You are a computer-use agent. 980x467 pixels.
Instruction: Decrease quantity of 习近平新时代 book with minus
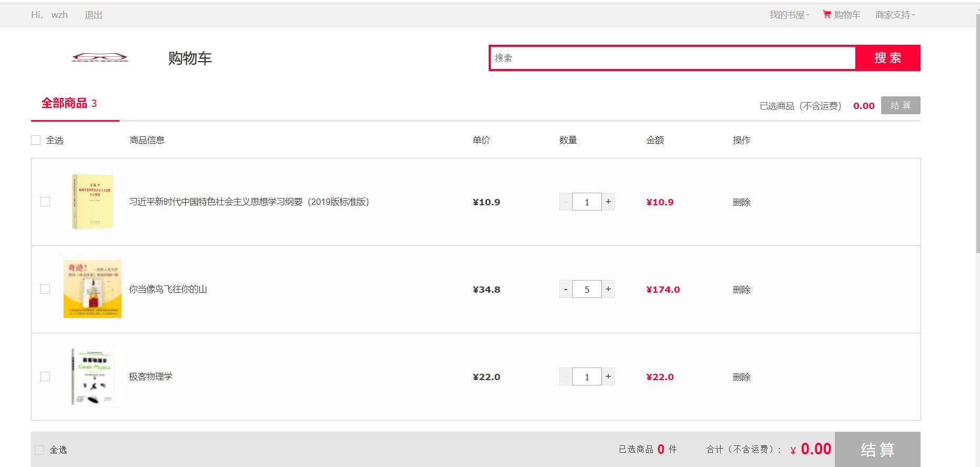click(565, 202)
